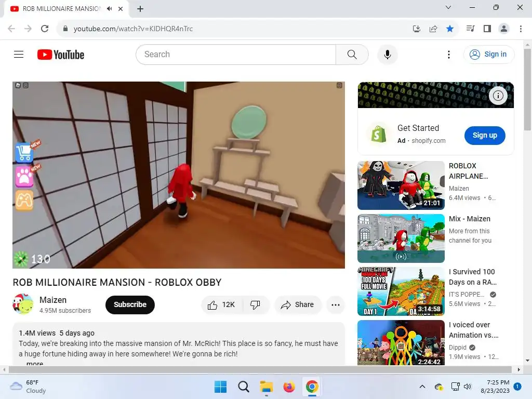Go forward in browser history
This screenshot has height=399, width=532.
coord(28,29)
